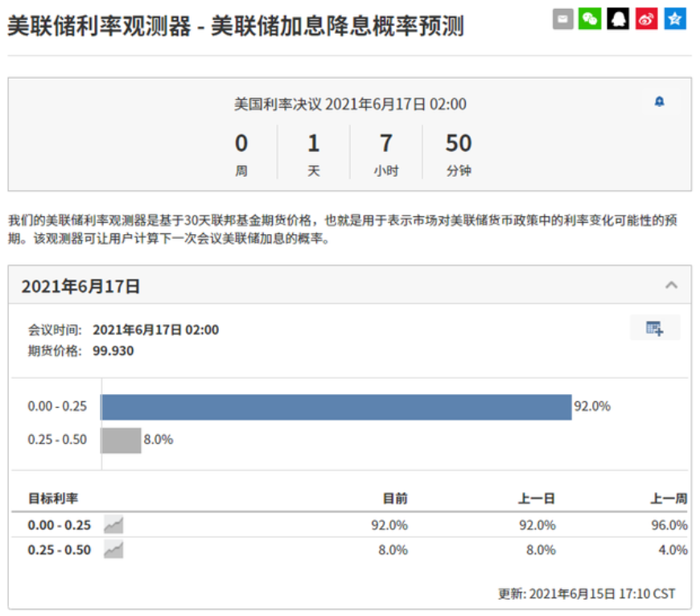This screenshot has width=700, height=616.
Task: Click the 目标利率 column header
Action: [x=53, y=498]
